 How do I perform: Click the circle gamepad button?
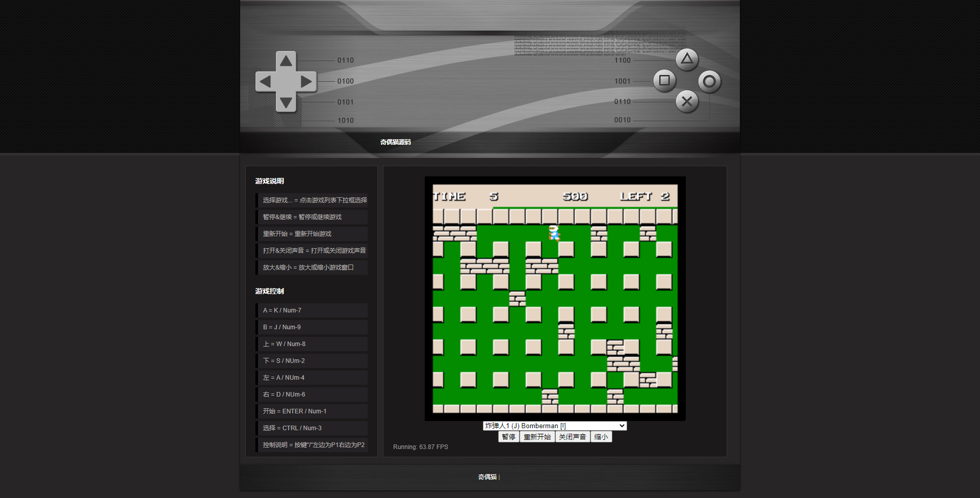tap(709, 81)
